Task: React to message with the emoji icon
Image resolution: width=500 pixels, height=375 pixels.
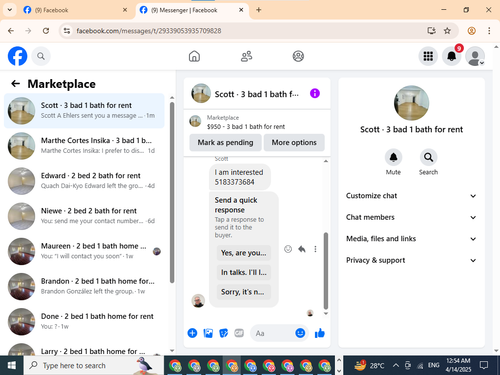Action: coord(288,249)
